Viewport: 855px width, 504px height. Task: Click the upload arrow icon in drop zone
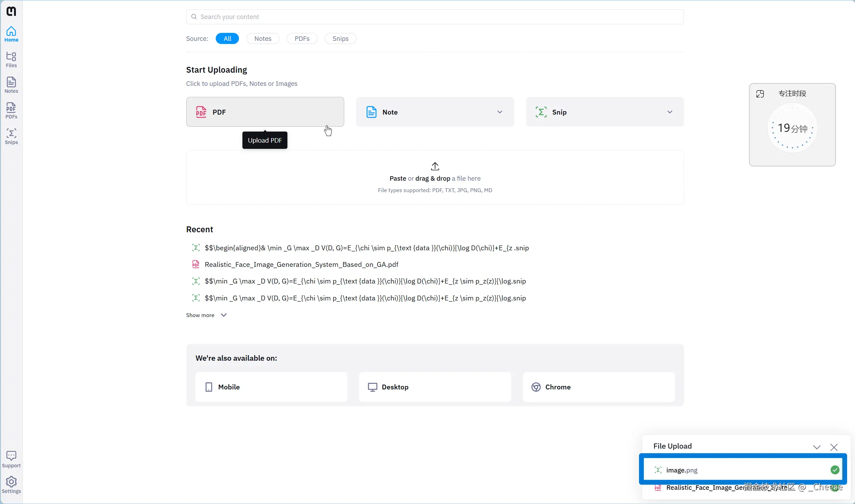coord(435,166)
